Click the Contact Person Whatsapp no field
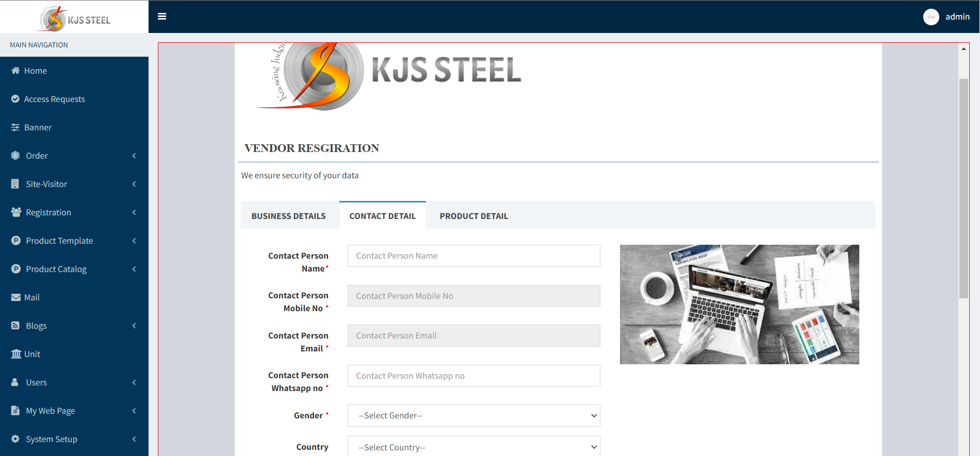 [474, 376]
